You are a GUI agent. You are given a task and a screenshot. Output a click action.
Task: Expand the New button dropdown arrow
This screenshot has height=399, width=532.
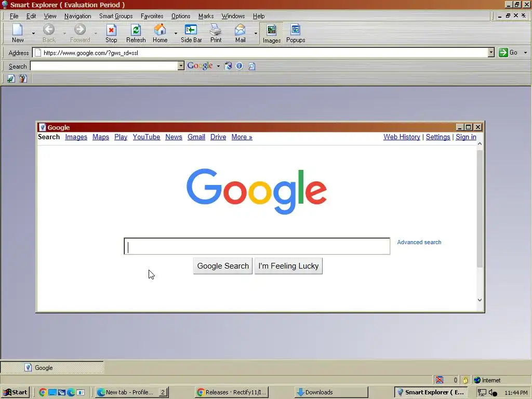33,33
